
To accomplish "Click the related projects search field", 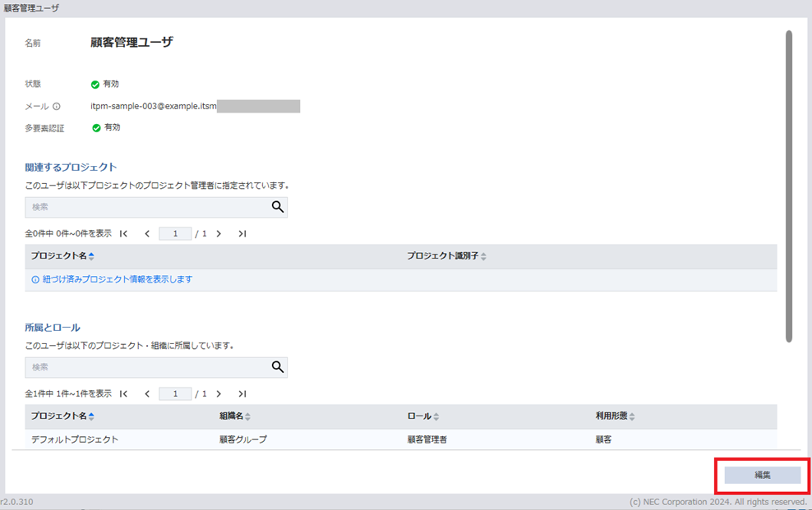I will coord(148,207).
